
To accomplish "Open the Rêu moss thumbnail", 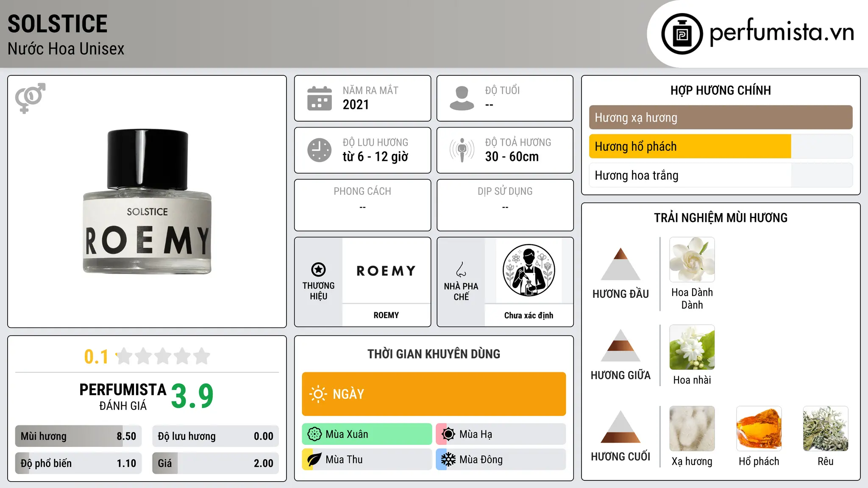I will point(826,429).
